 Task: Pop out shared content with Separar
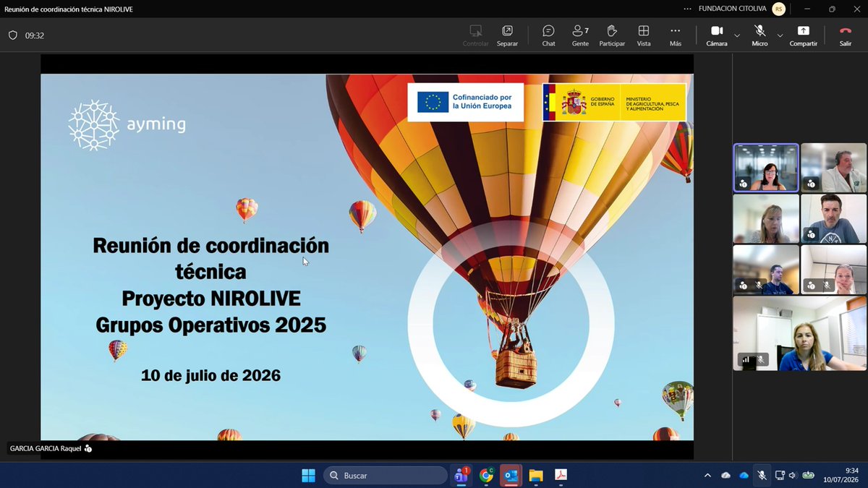pos(507,35)
